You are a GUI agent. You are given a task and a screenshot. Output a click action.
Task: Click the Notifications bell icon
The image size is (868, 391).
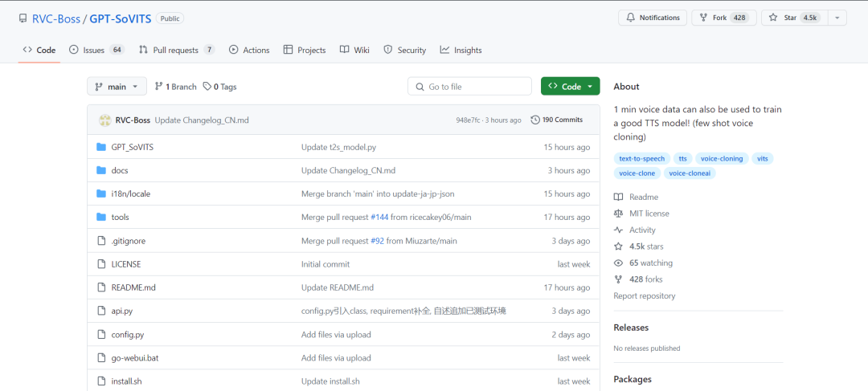tap(631, 18)
